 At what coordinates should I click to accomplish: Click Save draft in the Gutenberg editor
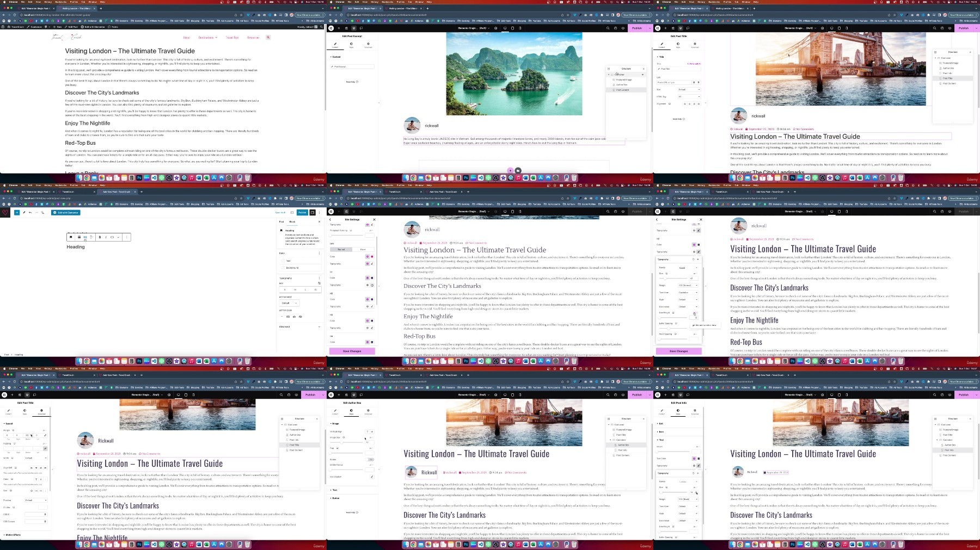coord(280,212)
